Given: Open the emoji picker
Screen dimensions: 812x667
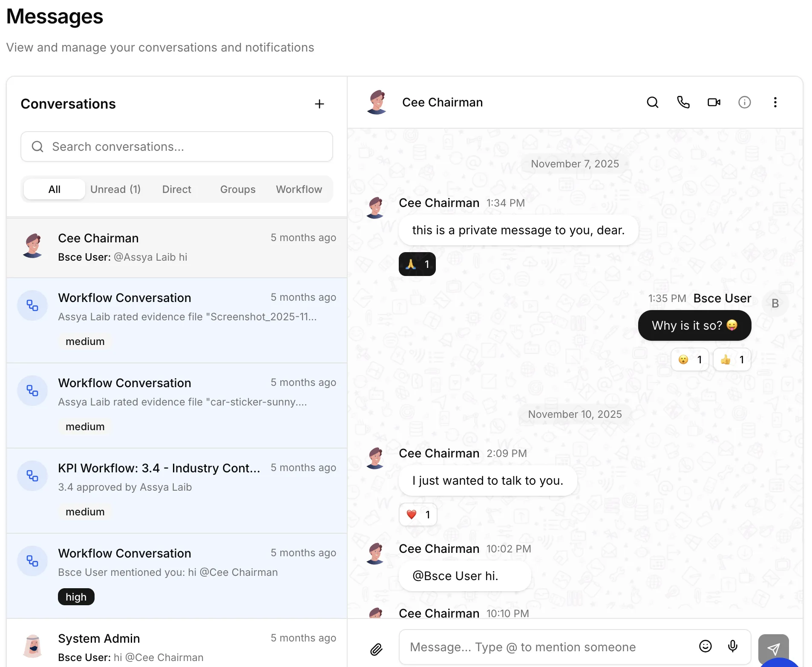Looking at the screenshot, I should click(705, 647).
